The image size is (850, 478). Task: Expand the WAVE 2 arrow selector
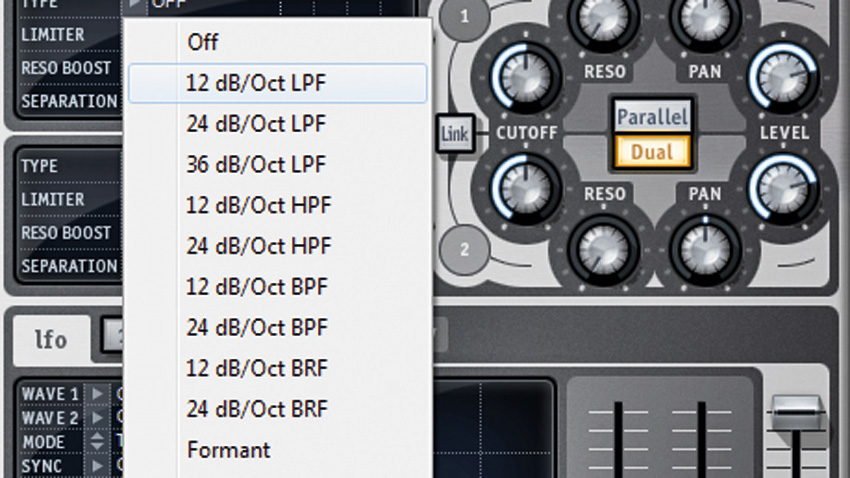point(98,418)
